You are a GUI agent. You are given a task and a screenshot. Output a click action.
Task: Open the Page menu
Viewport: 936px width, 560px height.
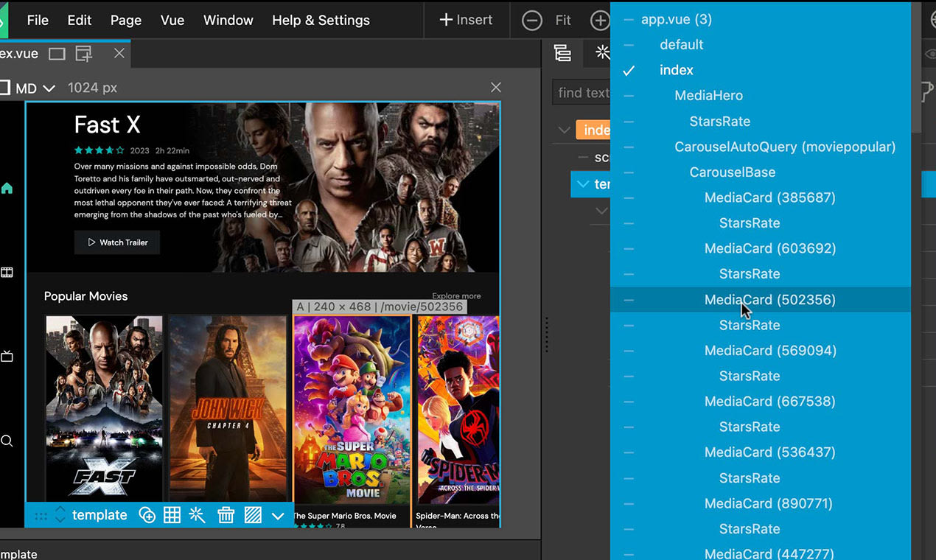coord(126,20)
